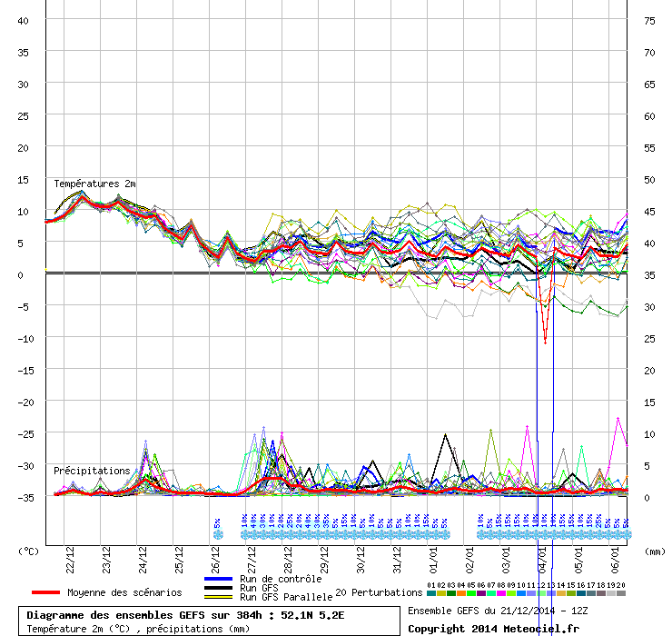This screenshot has height=636, width=672.
Task: Click black line sample for Run GFS
Action: 219,588
